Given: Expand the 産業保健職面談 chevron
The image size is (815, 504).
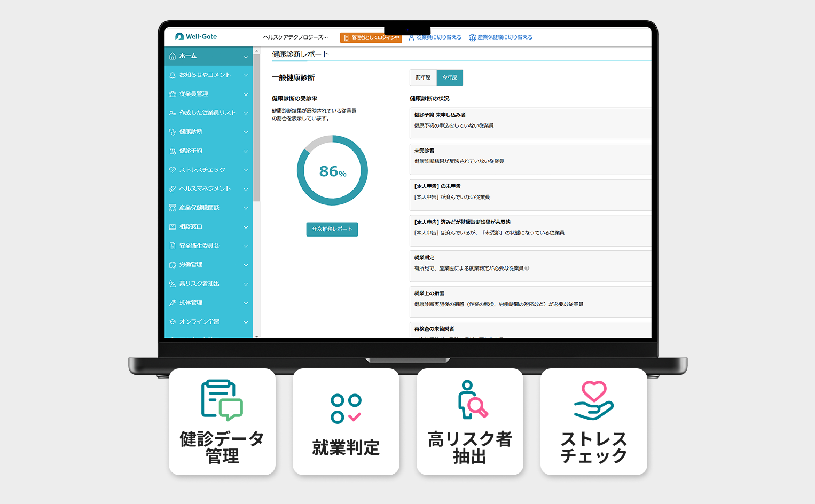Looking at the screenshot, I should tap(246, 208).
